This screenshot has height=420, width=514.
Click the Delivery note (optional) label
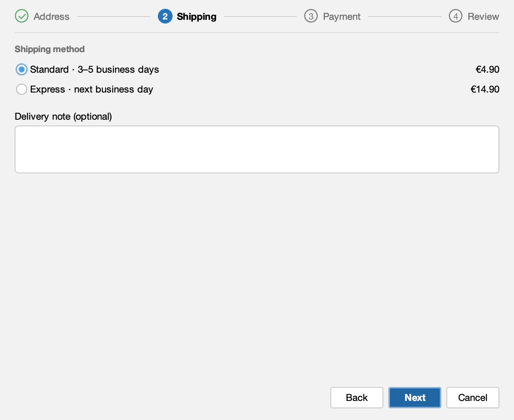63,116
